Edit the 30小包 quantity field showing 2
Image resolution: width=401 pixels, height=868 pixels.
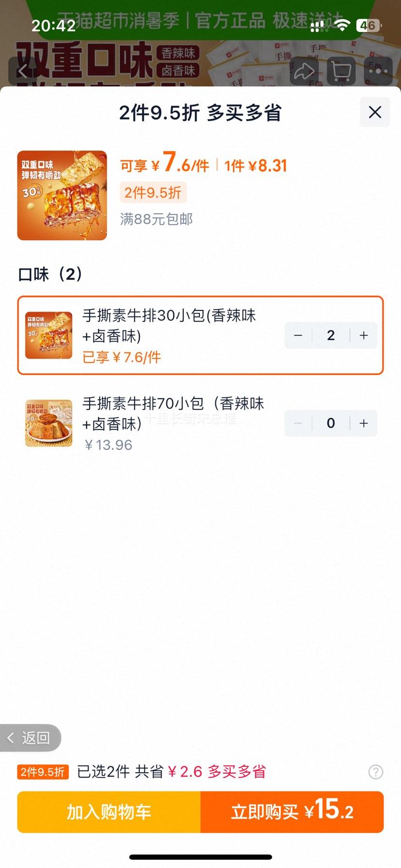click(331, 335)
